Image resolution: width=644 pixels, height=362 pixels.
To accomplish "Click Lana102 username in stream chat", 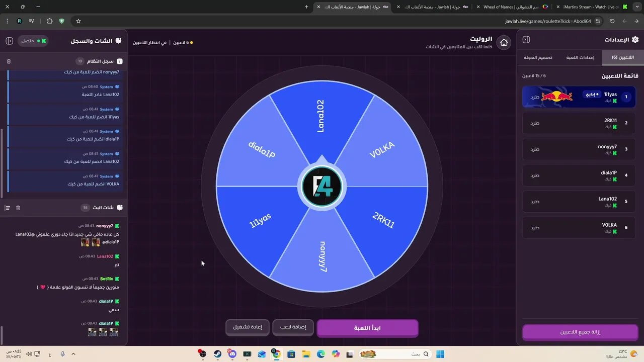I will (x=105, y=256).
